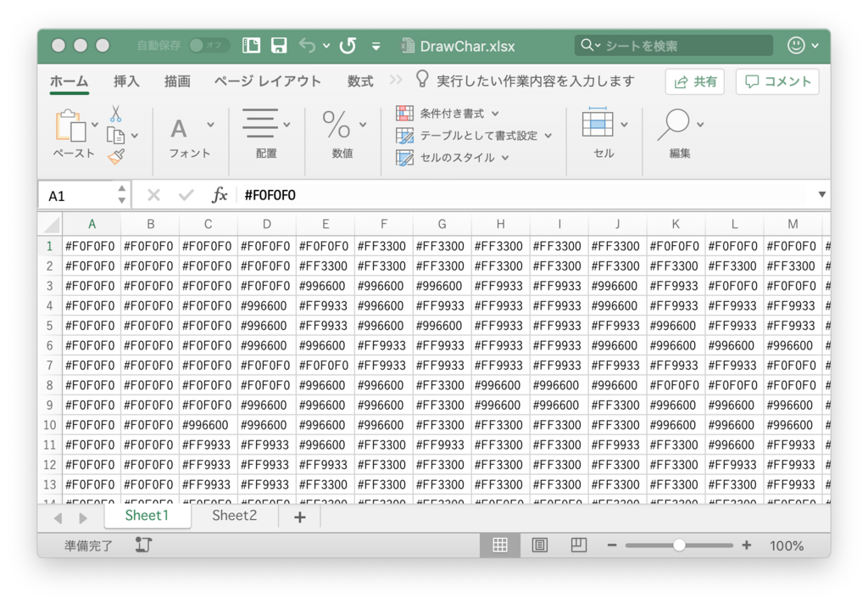Screen dimensions: 868x604
Task: Click the smiley feedback icon
Action: (796, 46)
